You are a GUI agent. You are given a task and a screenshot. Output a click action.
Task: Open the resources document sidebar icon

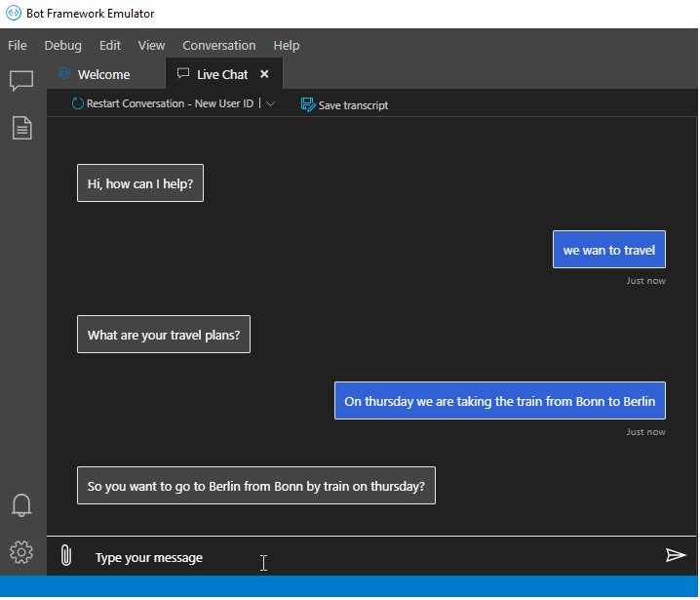tap(21, 128)
